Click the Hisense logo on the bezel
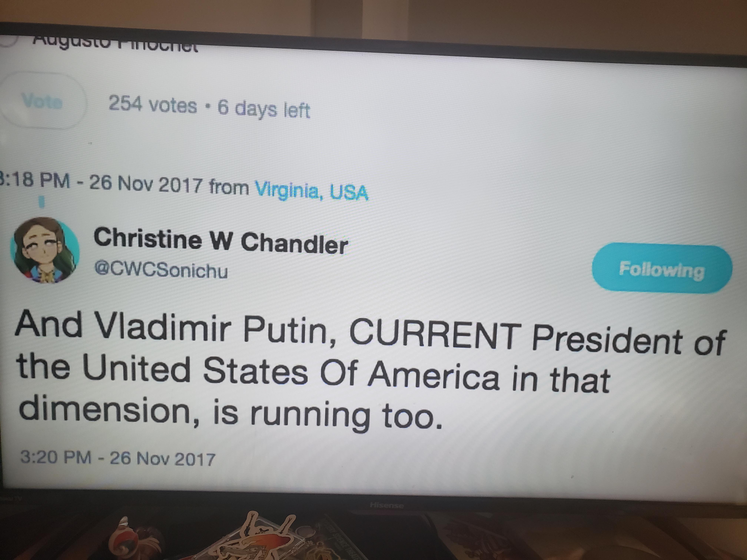 387,505
